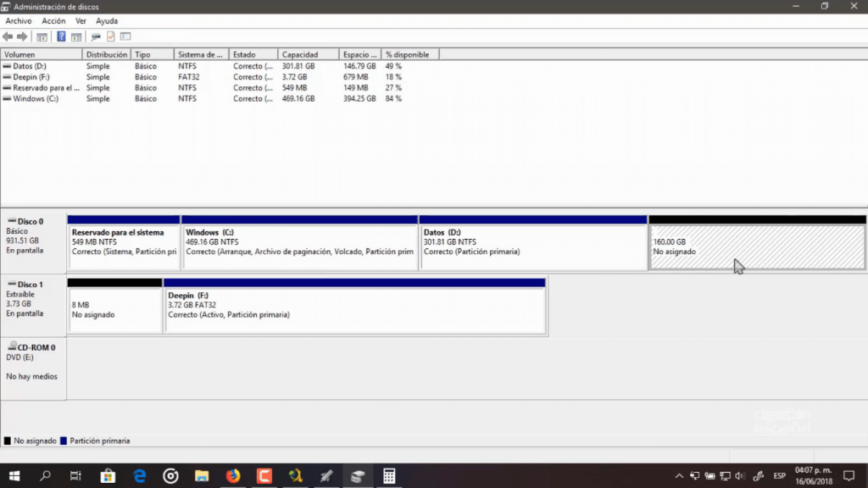Click the red checkmark toolbar icon
The height and width of the screenshot is (488, 868).
tap(110, 36)
